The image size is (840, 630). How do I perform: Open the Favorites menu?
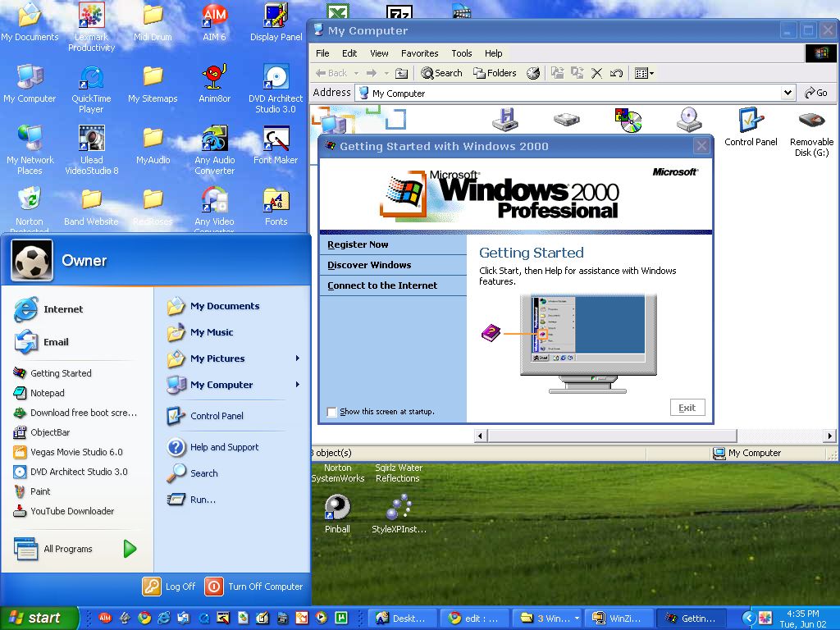tap(419, 52)
